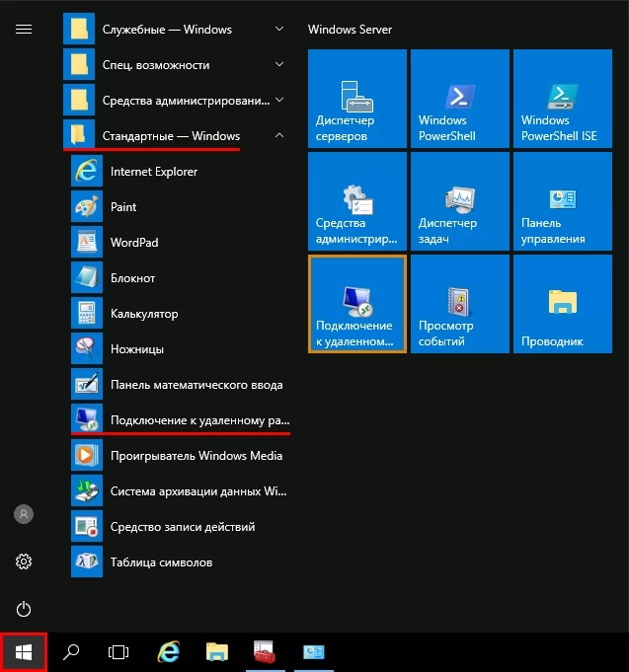Screen dimensions: 629x672
Task: Launch Проигрыватель Windows Media
Action: click(196, 456)
